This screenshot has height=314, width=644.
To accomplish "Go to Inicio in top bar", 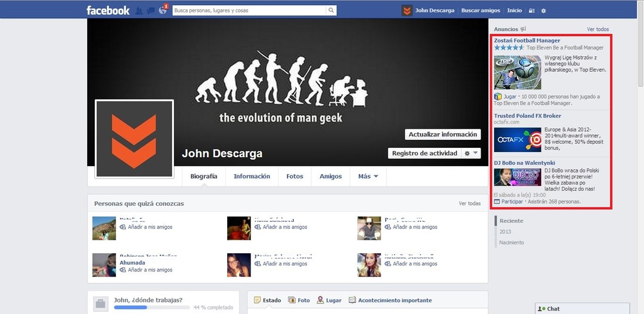I will (x=514, y=11).
